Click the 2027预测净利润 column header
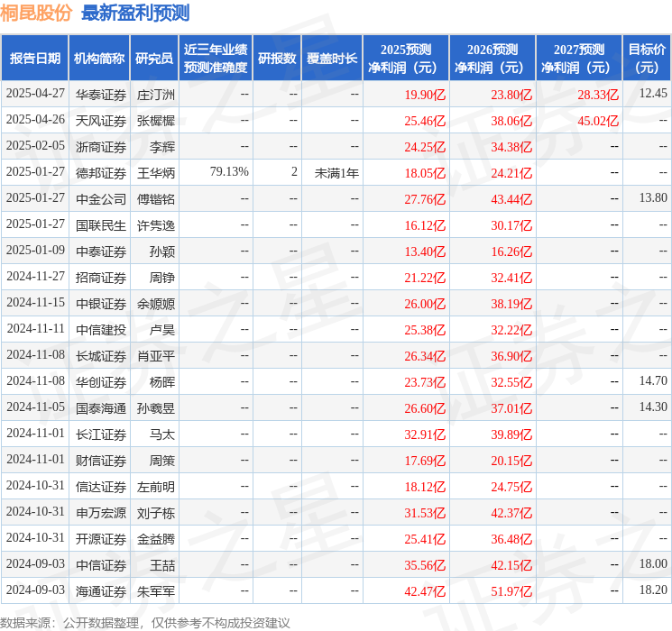Image resolution: width=672 pixels, height=631 pixels. [579, 59]
